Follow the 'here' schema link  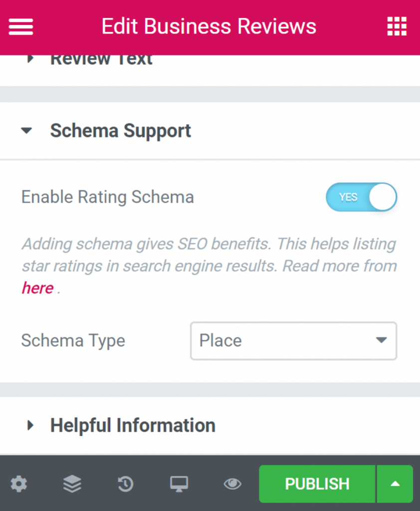pyautogui.click(x=37, y=288)
